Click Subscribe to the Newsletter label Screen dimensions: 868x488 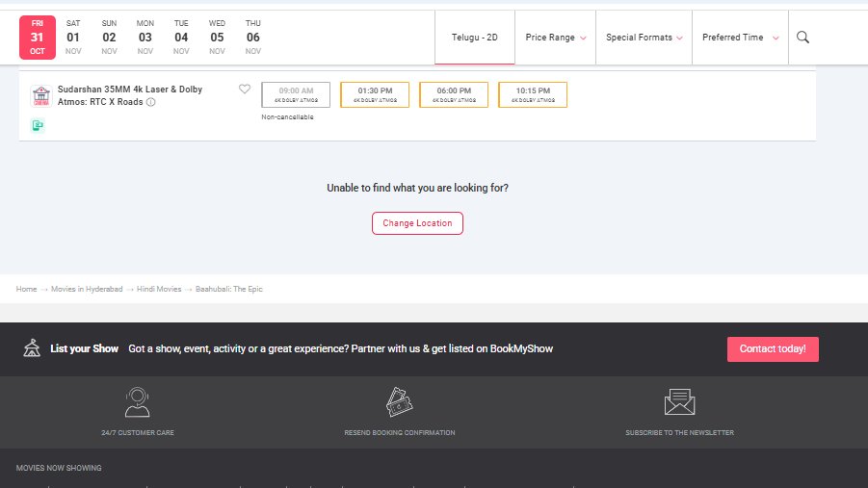pos(680,433)
